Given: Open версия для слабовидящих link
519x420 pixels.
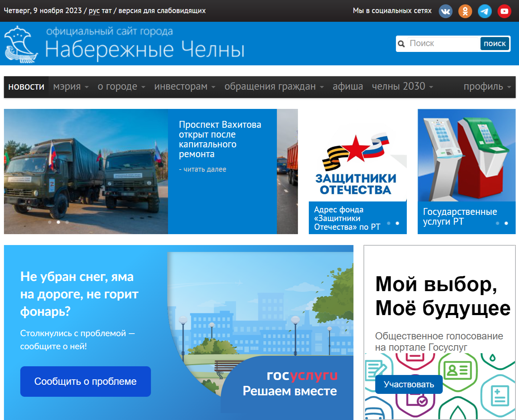Looking at the screenshot, I should (x=162, y=11).
